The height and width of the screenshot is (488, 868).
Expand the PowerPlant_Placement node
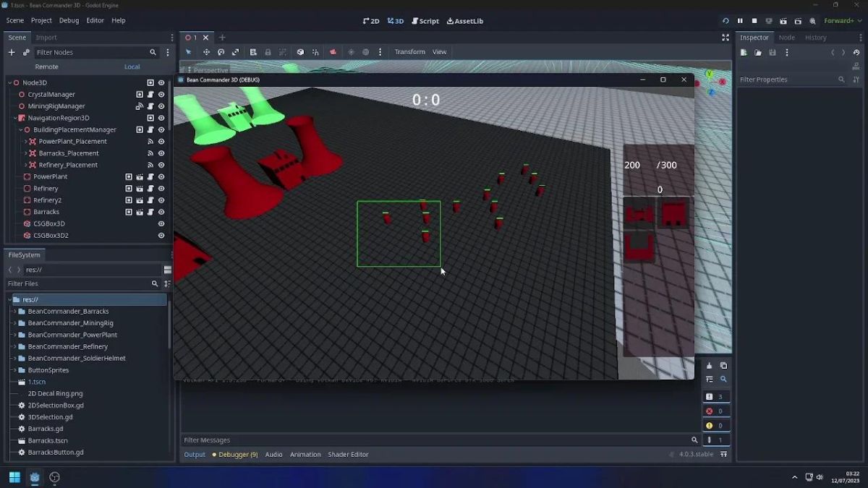[x=25, y=142]
